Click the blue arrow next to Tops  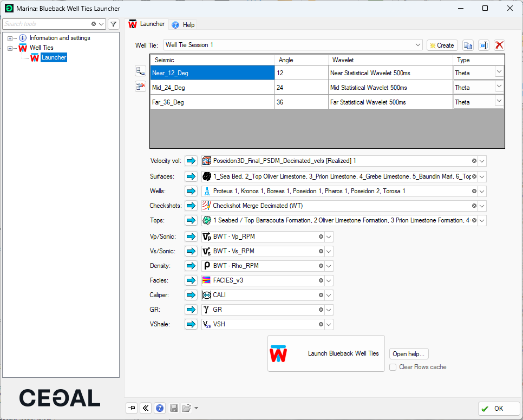(x=191, y=220)
